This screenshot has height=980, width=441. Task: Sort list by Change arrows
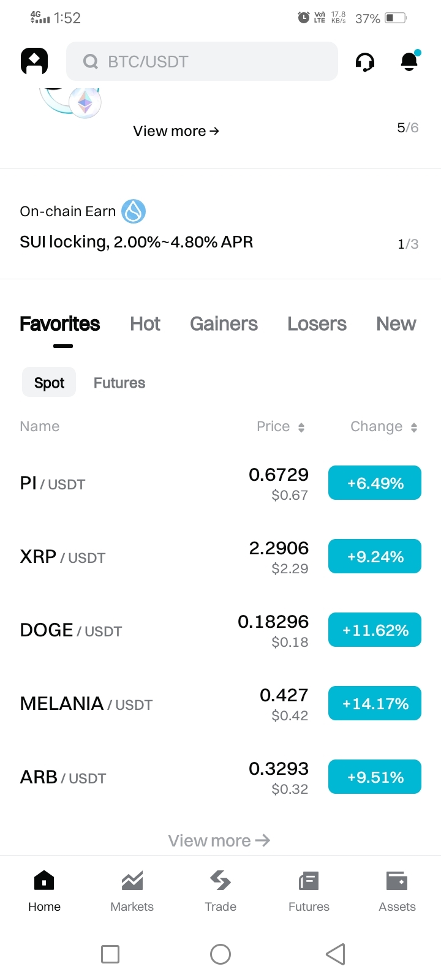414,427
